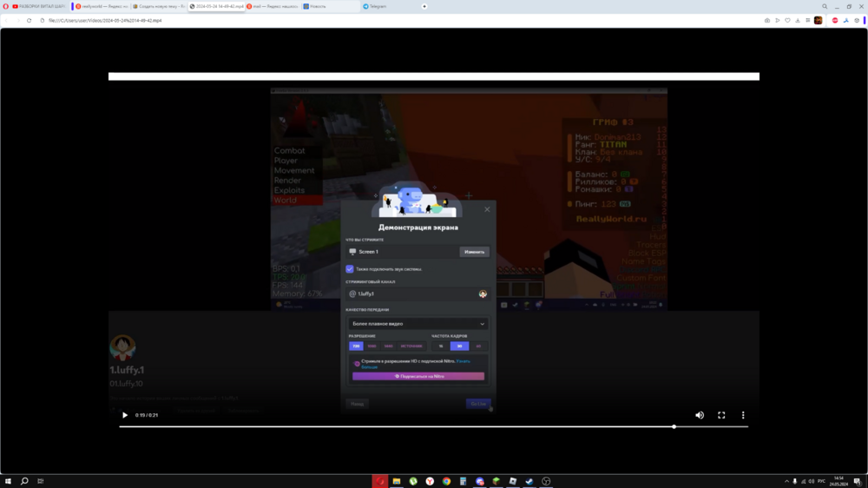
Task: Open the browser downloads icon
Action: point(798,21)
